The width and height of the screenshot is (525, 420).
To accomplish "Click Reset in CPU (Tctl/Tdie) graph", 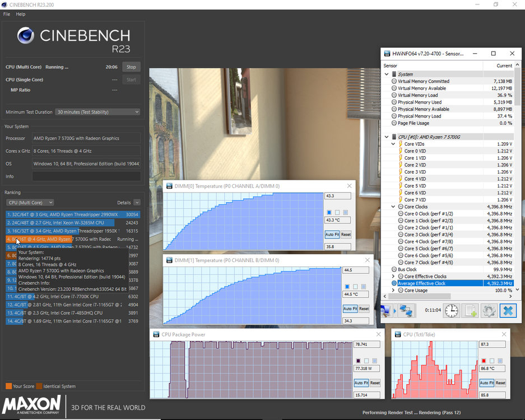I will [x=500, y=383].
